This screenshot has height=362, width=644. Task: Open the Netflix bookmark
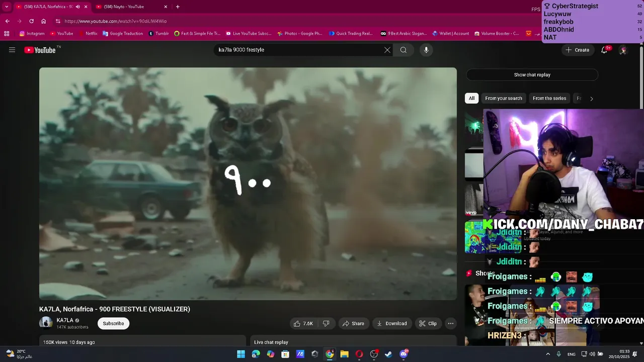coord(88,34)
